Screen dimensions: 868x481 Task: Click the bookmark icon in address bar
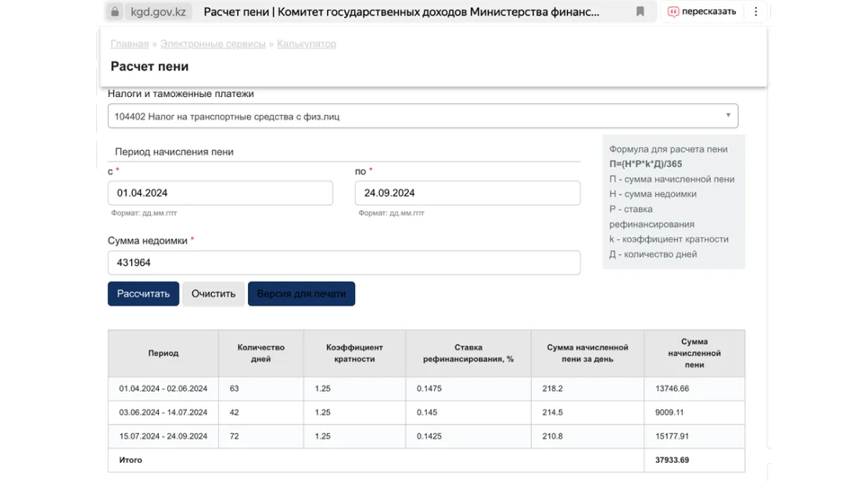point(640,12)
